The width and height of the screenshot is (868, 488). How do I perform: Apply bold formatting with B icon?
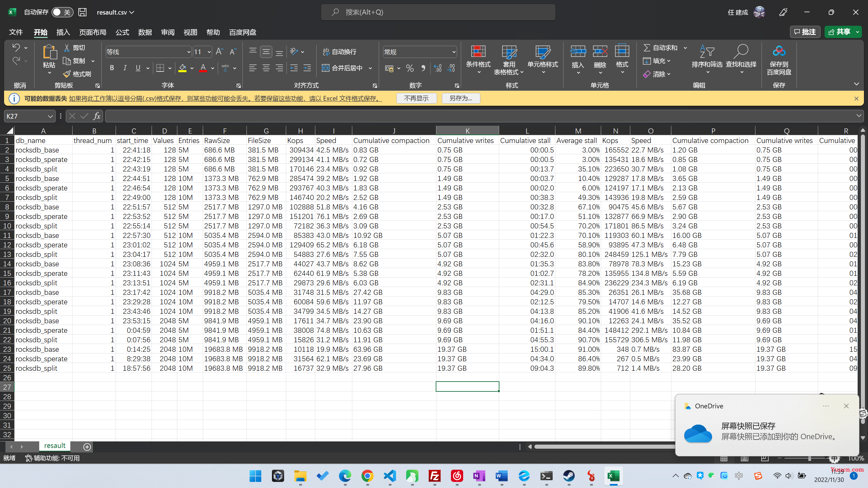click(112, 68)
